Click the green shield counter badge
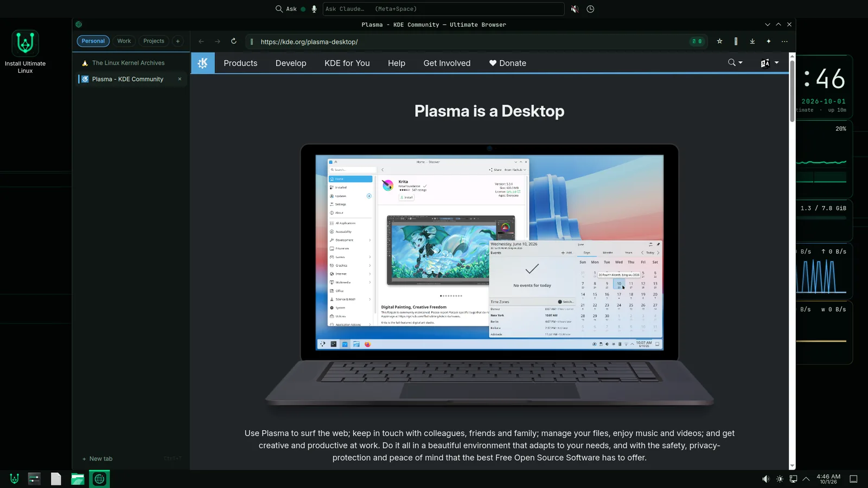This screenshot has width=868, height=488. tap(697, 41)
